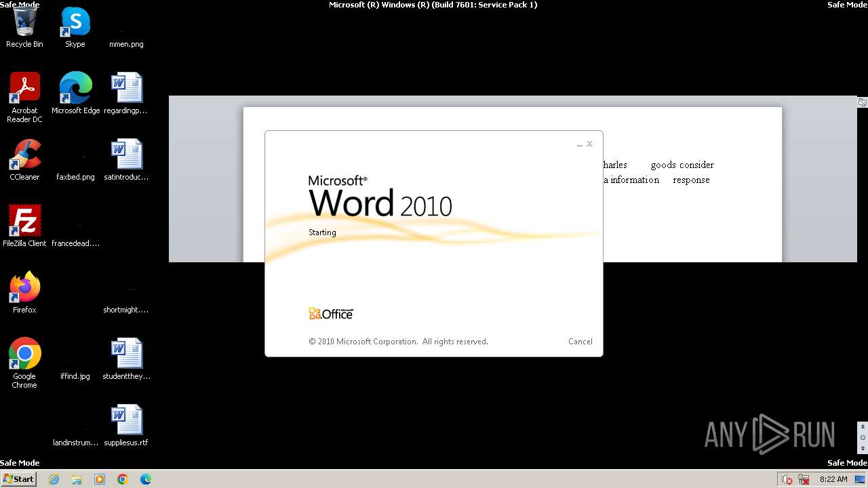Image resolution: width=868 pixels, height=488 pixels.
Task: Launch Firefox desktop shortcut
Action: [24, 293]
